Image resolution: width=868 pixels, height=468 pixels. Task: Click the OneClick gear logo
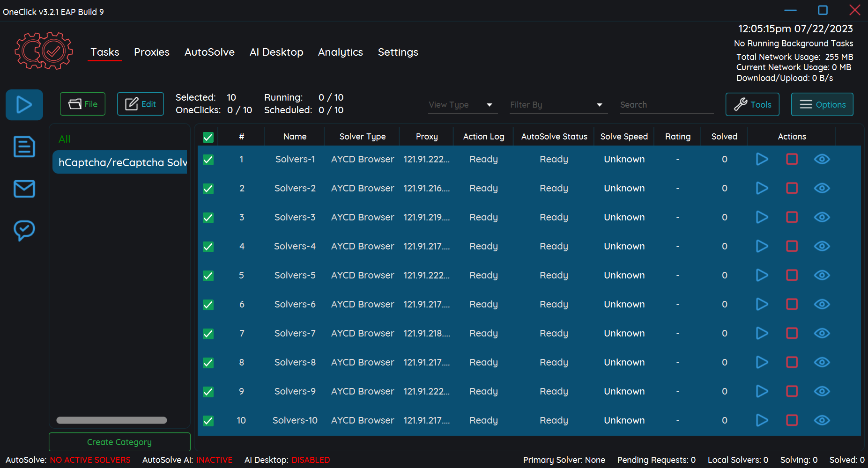pos(43,51)
